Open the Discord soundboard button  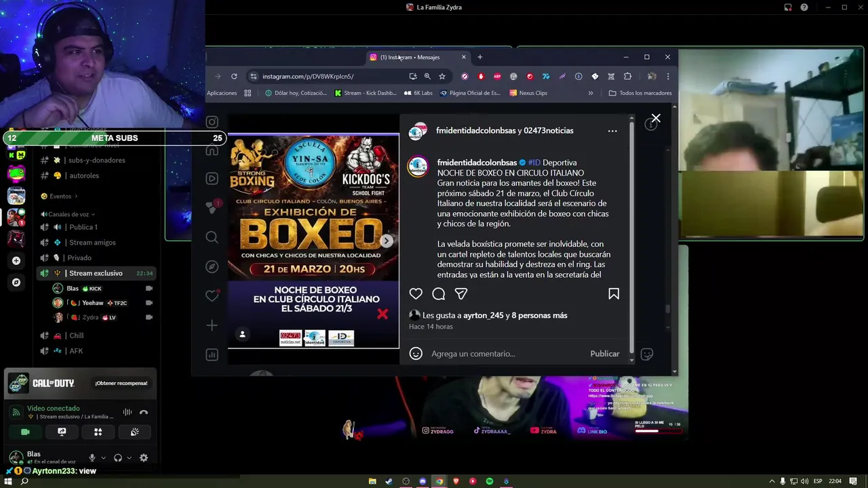coord(134,432)
